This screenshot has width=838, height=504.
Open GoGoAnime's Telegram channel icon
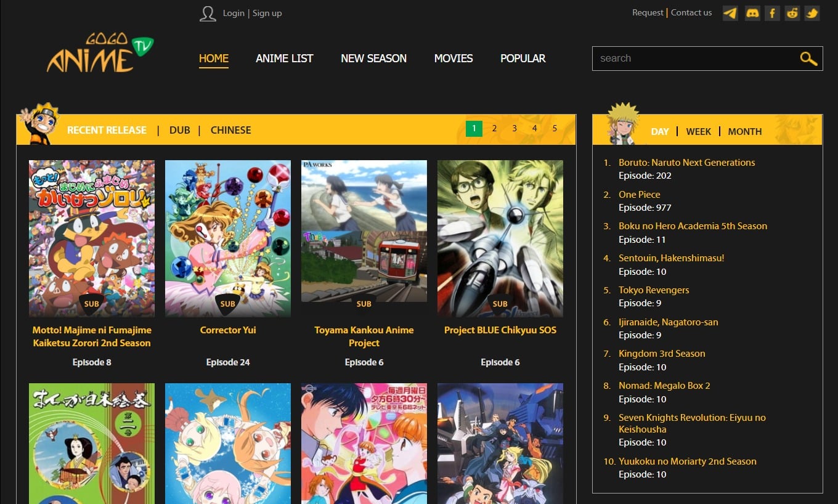coord(730,13)
